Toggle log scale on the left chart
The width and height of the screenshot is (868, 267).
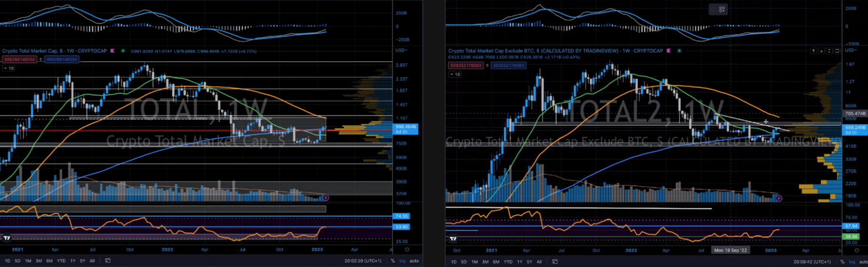[402, 261]
